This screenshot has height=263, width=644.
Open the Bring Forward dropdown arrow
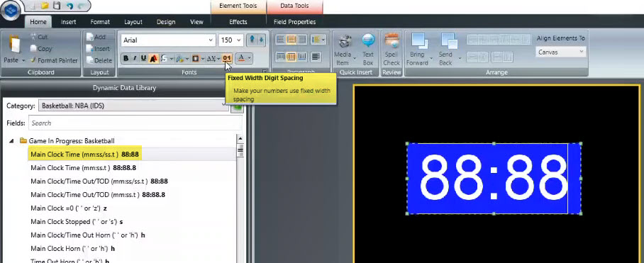click(x=431, y=58)
